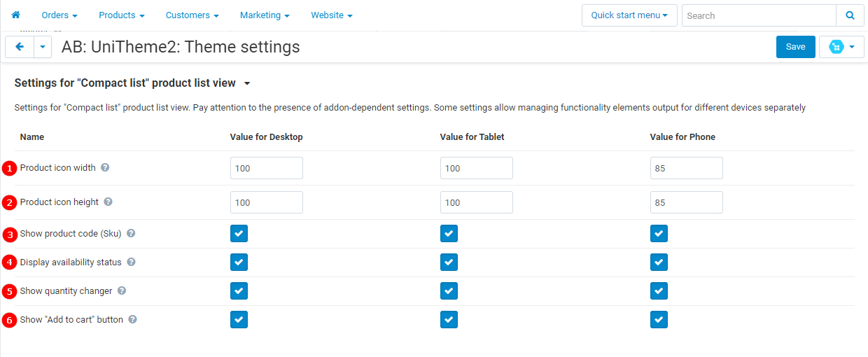Disable Show quantity changer for Phone
This screenshot has height=357, width=868.
coord(659,291)
